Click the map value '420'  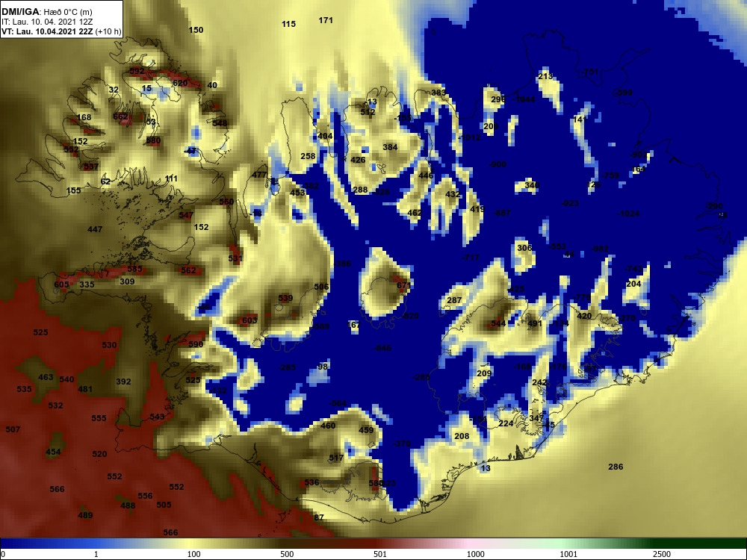click(584, 316)
